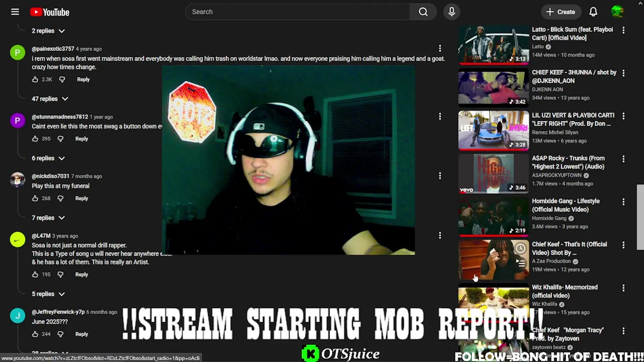Dislike the 'June 2025???' comment

(60, 334)
